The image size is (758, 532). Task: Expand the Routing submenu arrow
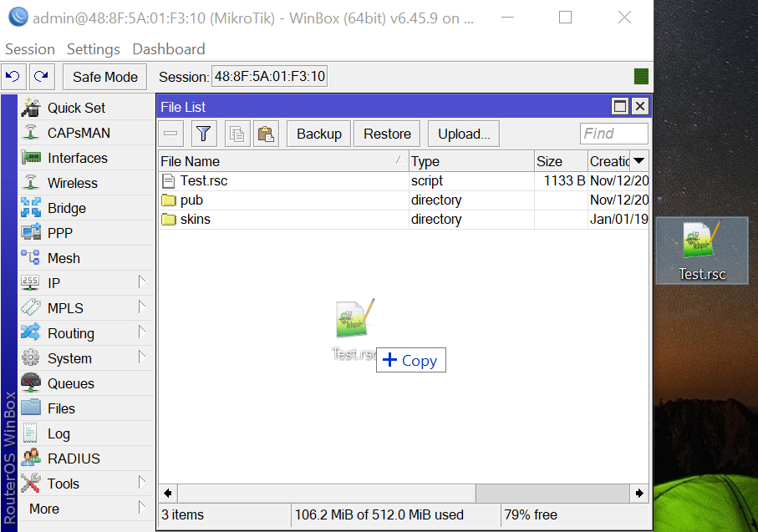coord(141,332)
